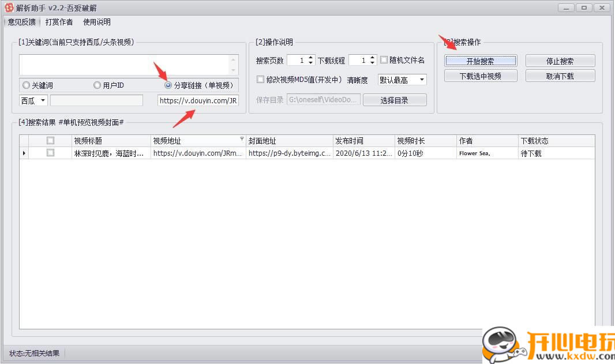Select the 关键词 radio button
The image size is (615, 364).
coord(26,85)
